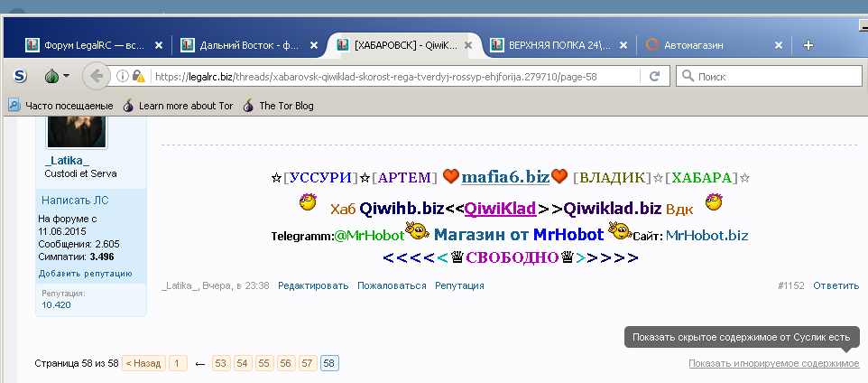Click Добавить репутацию link
This screenshot has height=383, width=868.
(x=85, y=274)
